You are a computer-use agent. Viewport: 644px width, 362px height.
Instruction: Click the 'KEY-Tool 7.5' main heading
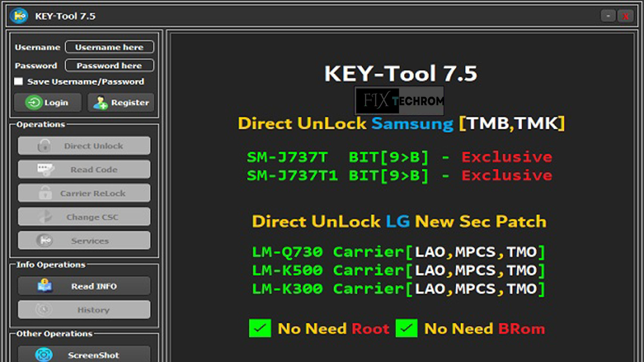(x=400, y=74)
